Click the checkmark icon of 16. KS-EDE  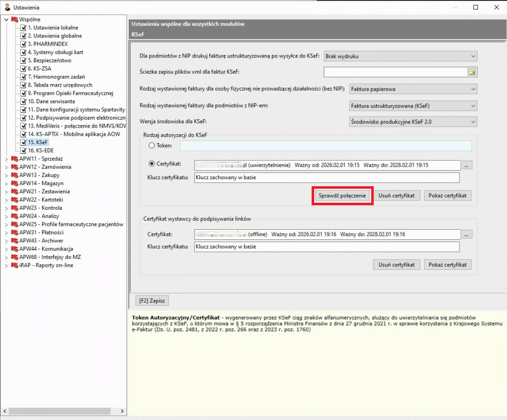(23, 151)
